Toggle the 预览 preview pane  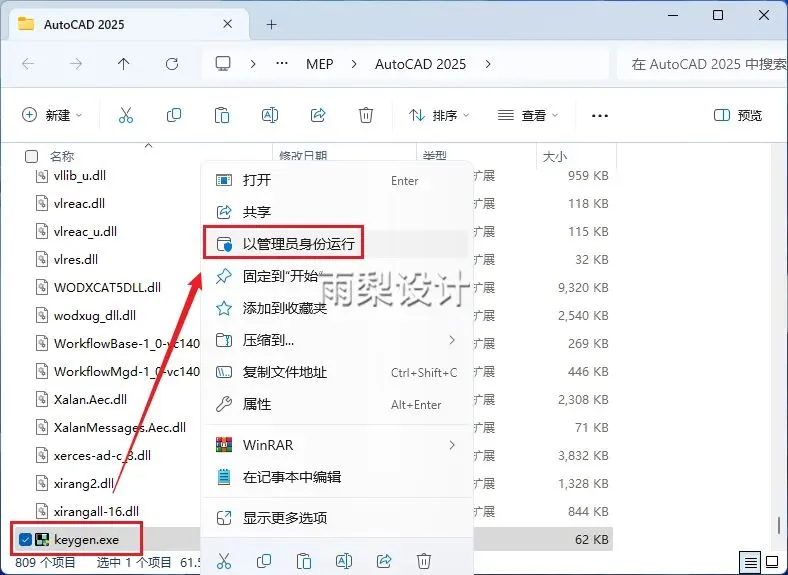[738, 116]
